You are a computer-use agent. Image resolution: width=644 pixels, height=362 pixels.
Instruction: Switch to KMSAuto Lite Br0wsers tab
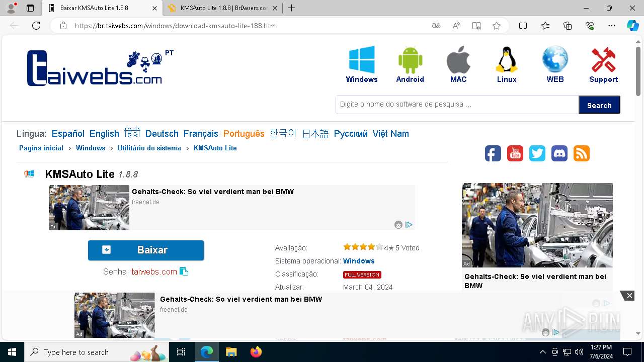tap(223, 8)
